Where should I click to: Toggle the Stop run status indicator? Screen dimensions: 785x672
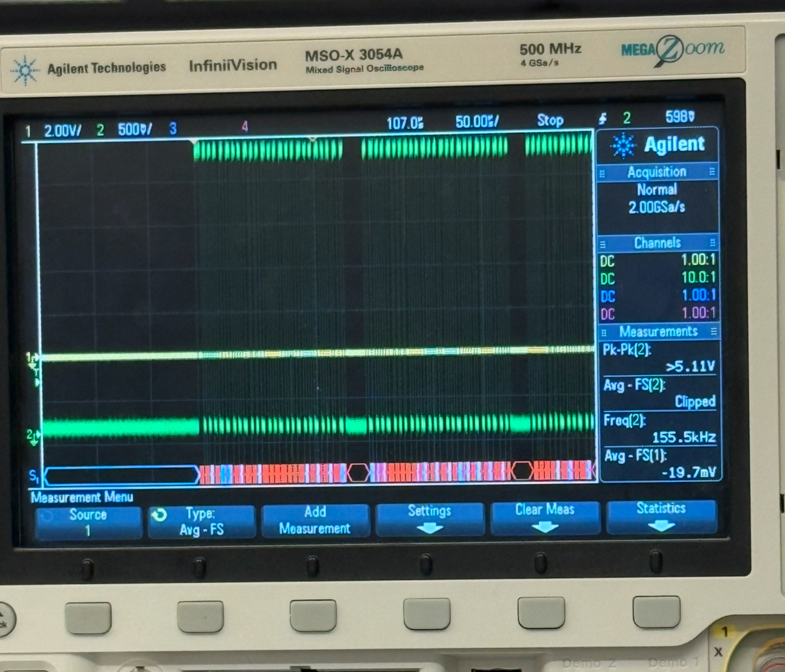tap(550, 120)
